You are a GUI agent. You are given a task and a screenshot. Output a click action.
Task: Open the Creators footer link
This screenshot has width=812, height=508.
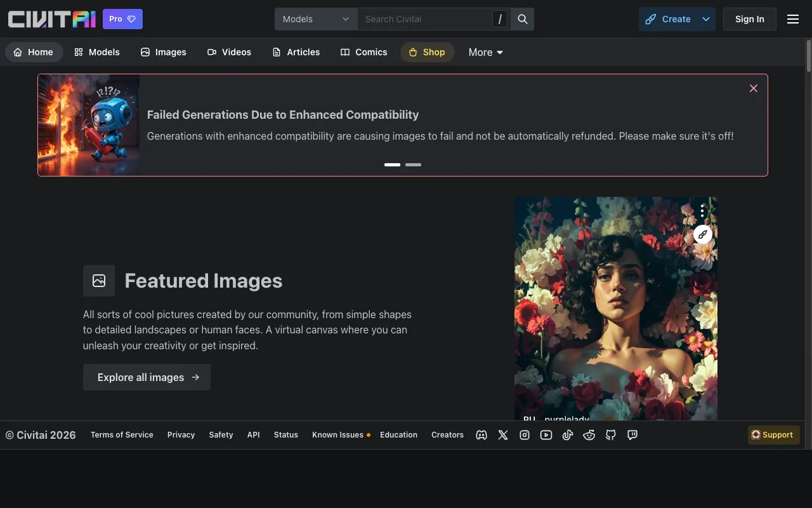[447, 435]
